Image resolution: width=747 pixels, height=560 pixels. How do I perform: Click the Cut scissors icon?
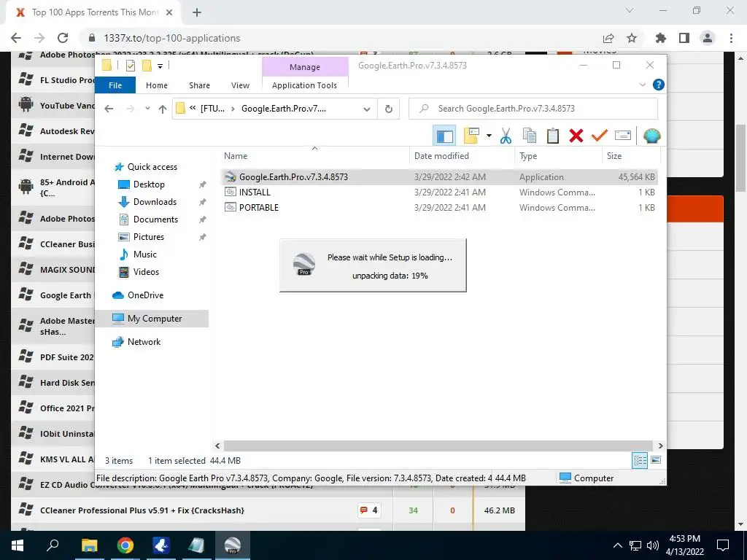506,136
